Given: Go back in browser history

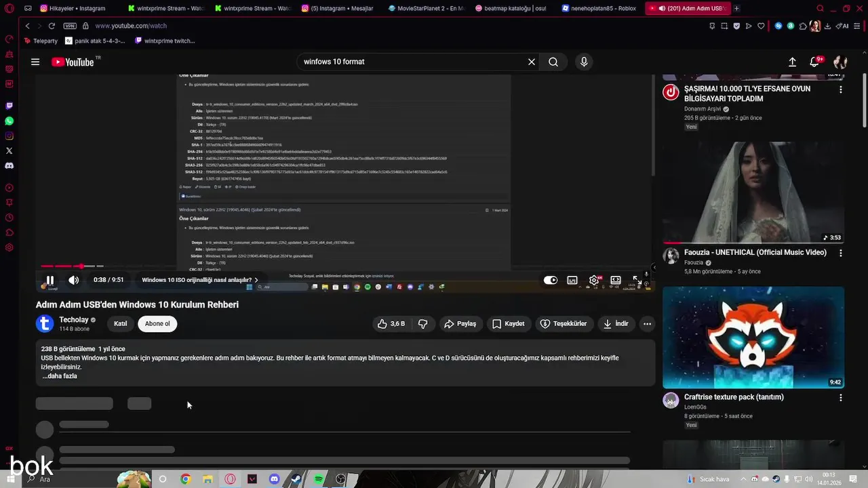Looking at the screenshot, I should pyautogui.click(x=27, y=26).
